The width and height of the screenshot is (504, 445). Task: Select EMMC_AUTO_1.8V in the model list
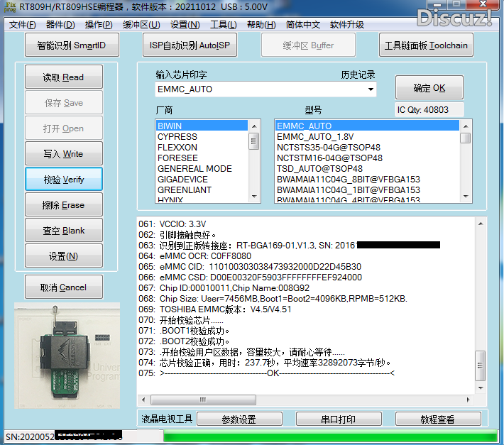tap(367, 136)
